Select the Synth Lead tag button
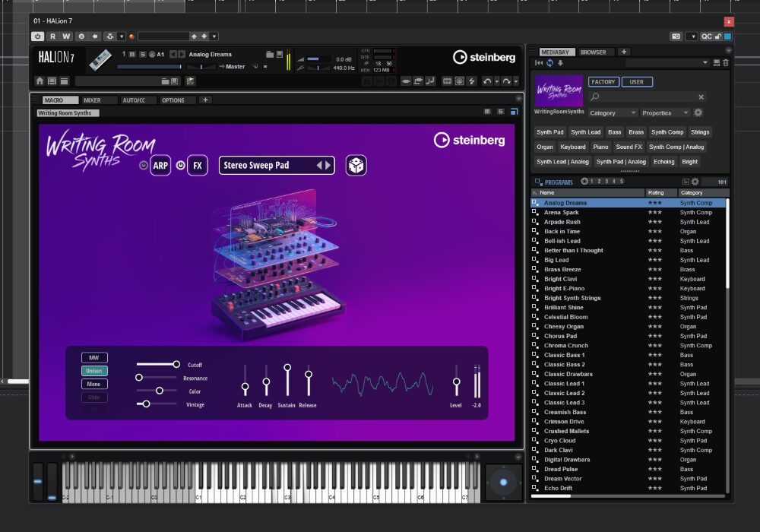 585,132
